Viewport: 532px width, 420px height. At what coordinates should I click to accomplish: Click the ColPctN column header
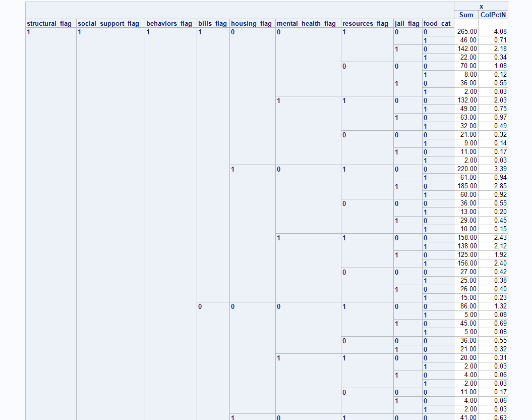pos(493,15)
